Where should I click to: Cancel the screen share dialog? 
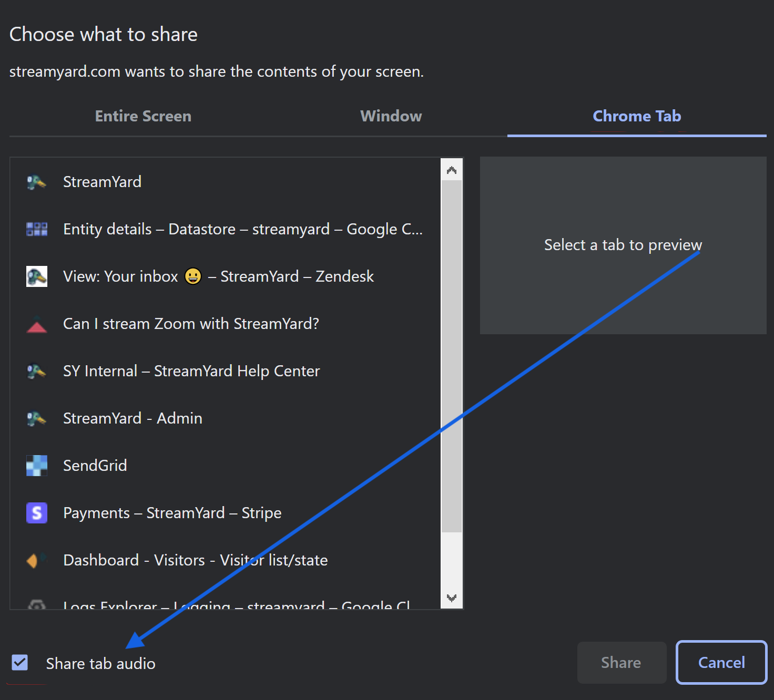pos(721,663)
